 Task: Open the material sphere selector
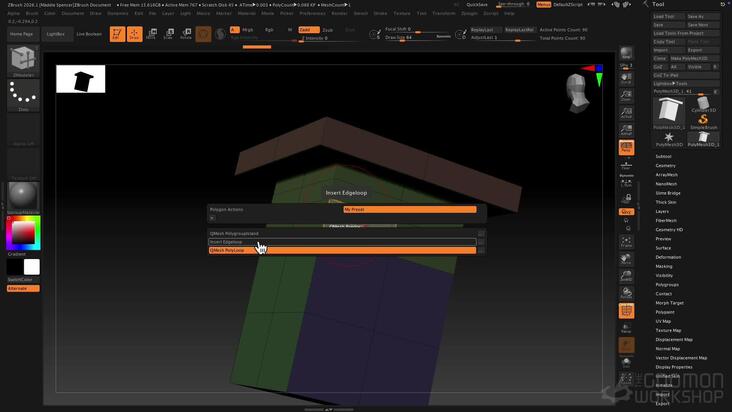pyautogui.click(x=23, y=196)
